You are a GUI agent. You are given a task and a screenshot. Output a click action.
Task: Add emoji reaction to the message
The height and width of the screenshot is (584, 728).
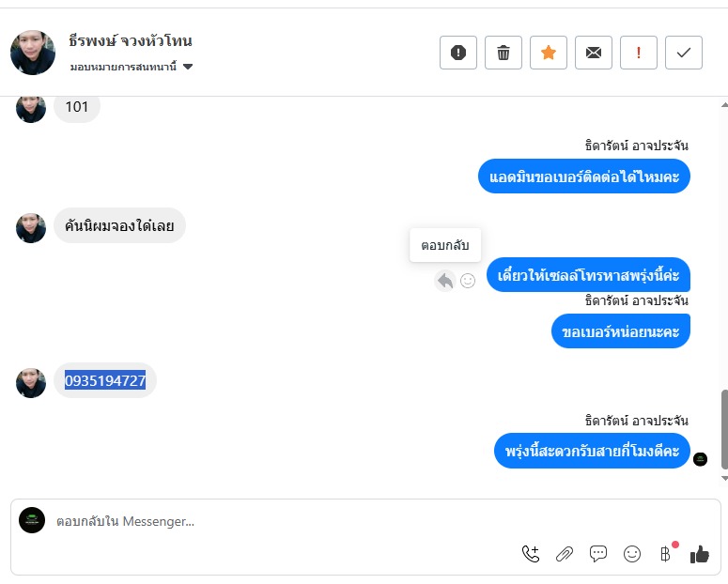[x=468, y=280]
